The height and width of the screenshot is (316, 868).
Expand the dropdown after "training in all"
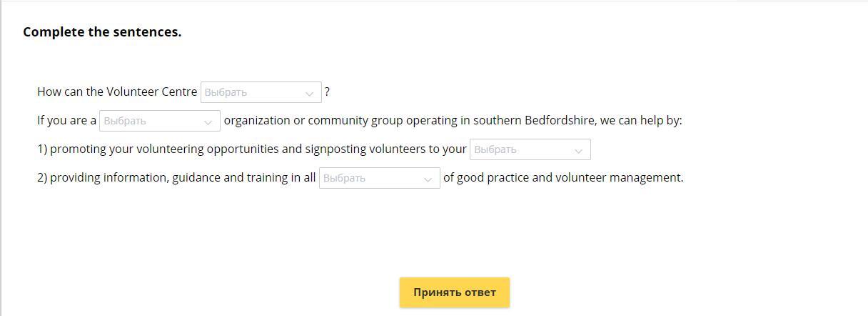pos(379,178)
